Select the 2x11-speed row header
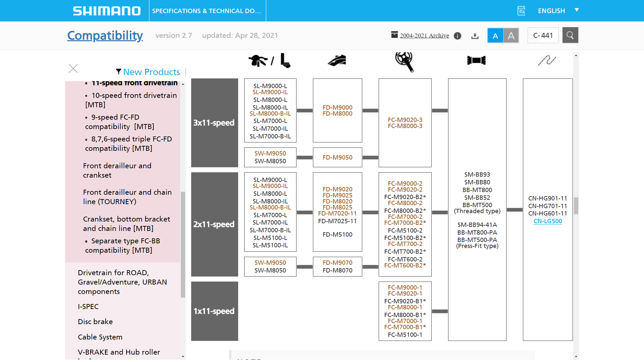Screen dimensions: 644x362 (x=214, y=224)
